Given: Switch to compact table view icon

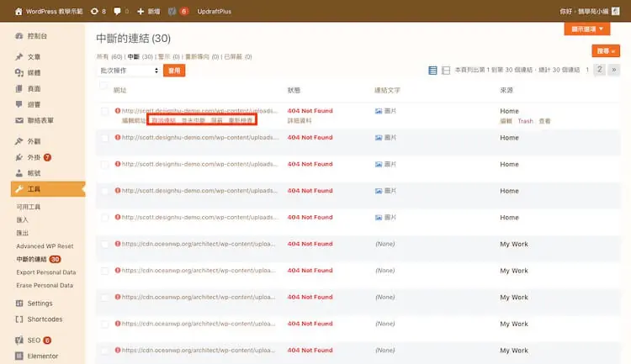Looking at the screenshot, I should (x=432, y=71).
